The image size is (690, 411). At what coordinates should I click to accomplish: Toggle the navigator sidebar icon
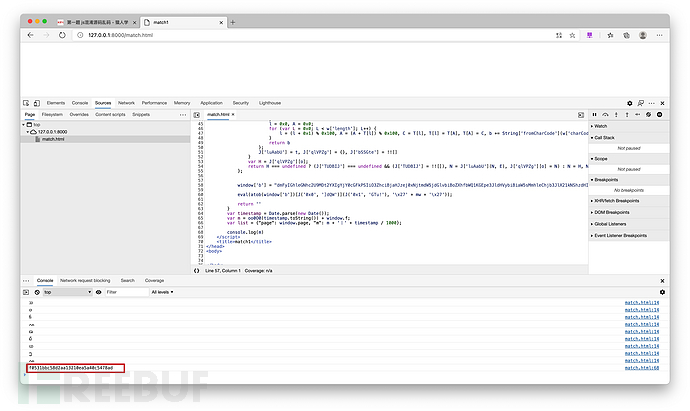197,115
